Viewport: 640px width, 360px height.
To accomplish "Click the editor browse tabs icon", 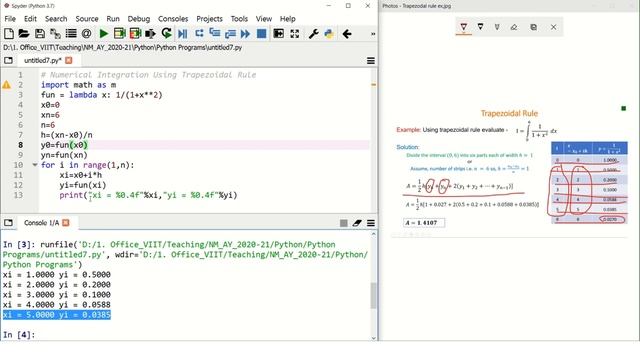I will [x=8, y=60].
